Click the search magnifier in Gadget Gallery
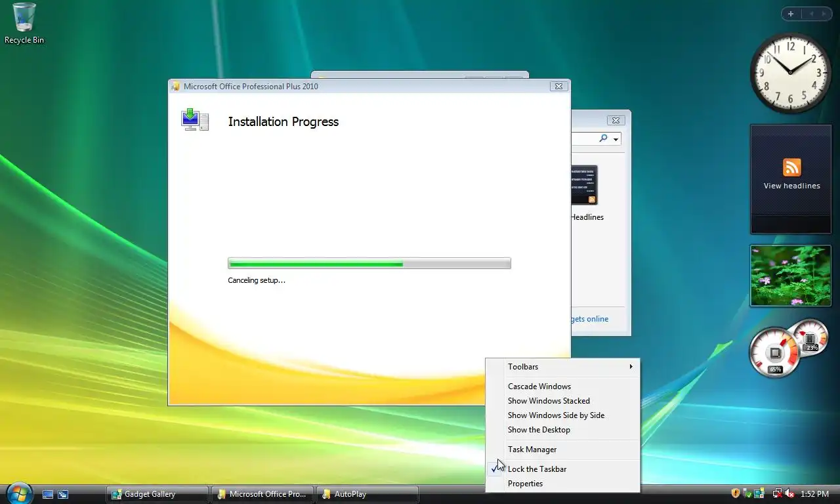 (603, 138)
